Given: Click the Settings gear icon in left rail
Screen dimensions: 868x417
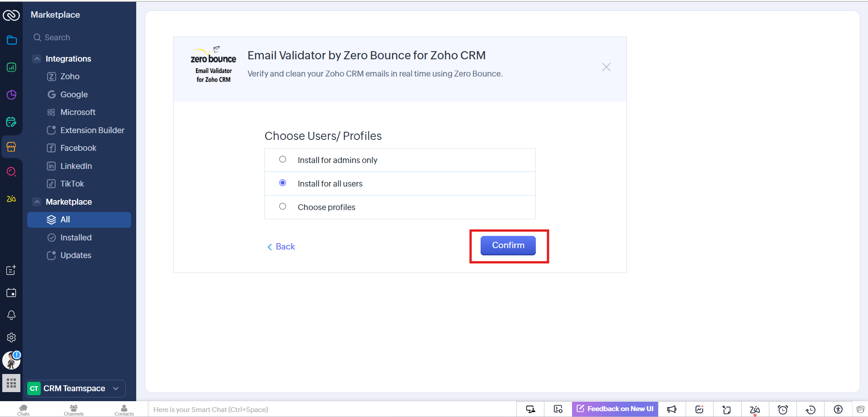Looking at the screenshot, I should (11, 337).
